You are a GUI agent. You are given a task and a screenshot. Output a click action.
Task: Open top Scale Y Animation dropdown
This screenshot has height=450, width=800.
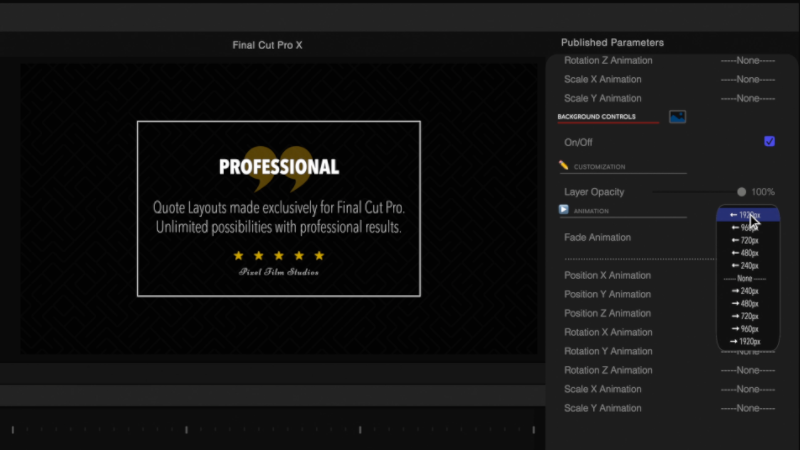(747, 98)
